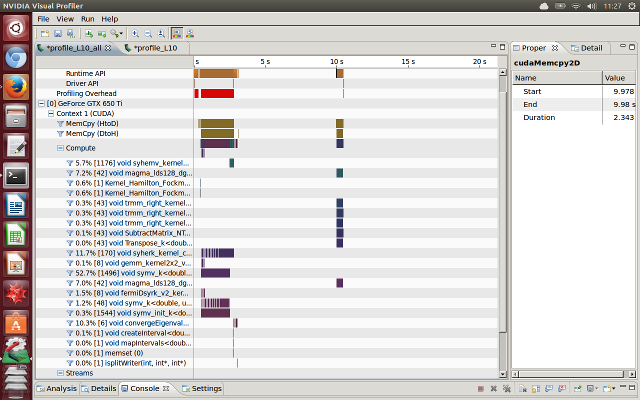Click the generate timeline run icon

pyautogui.click(x=89, y=34)
